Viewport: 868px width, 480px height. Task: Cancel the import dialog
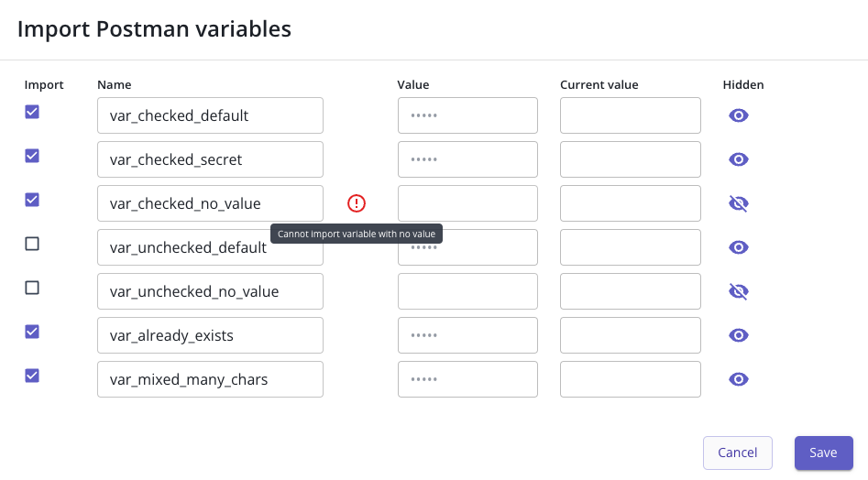point(737,453)
